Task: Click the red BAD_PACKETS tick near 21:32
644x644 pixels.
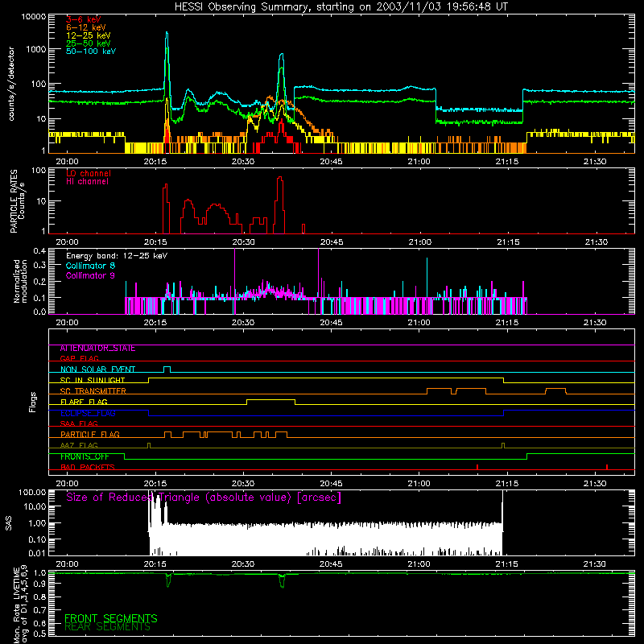Action: pos(607,467)
